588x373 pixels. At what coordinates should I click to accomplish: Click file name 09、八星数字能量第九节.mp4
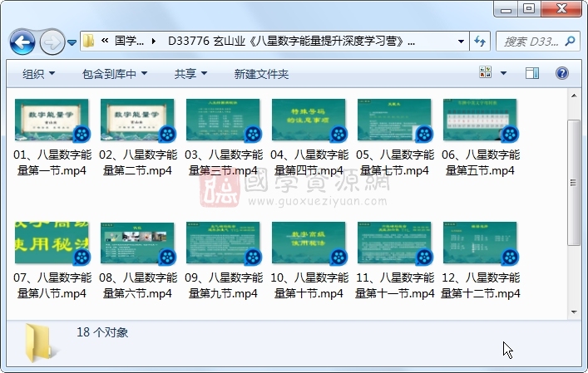pos(224,286)
